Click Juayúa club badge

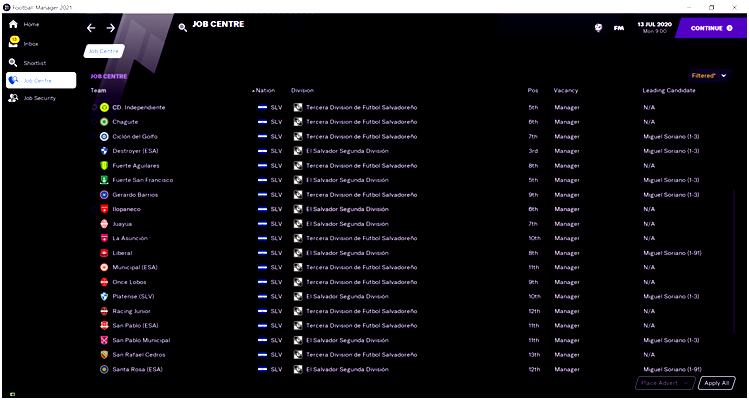coord(104,224)
